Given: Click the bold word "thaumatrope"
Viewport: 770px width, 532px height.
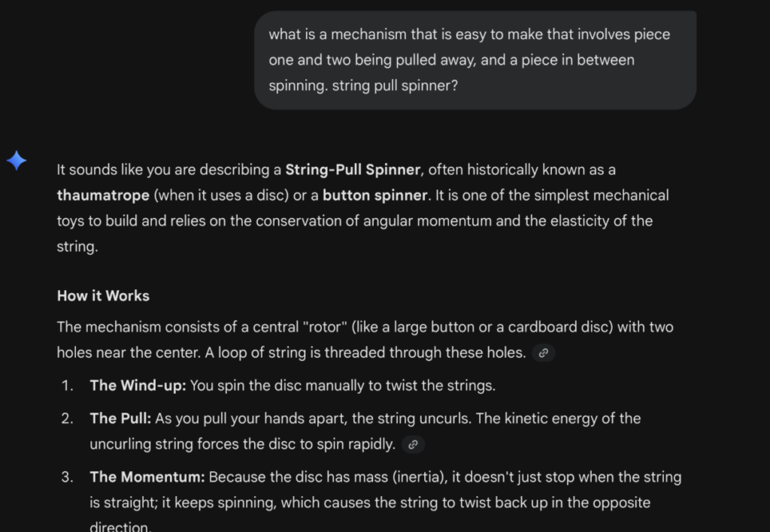Looking at the screenshot, I should [103, 195].
